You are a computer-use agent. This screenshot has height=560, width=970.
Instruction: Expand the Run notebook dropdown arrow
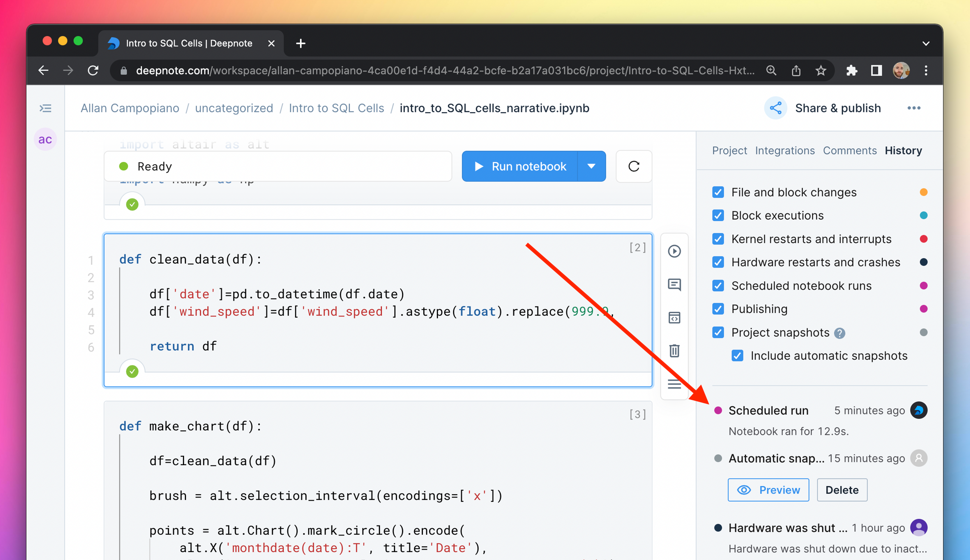(591, 166)
